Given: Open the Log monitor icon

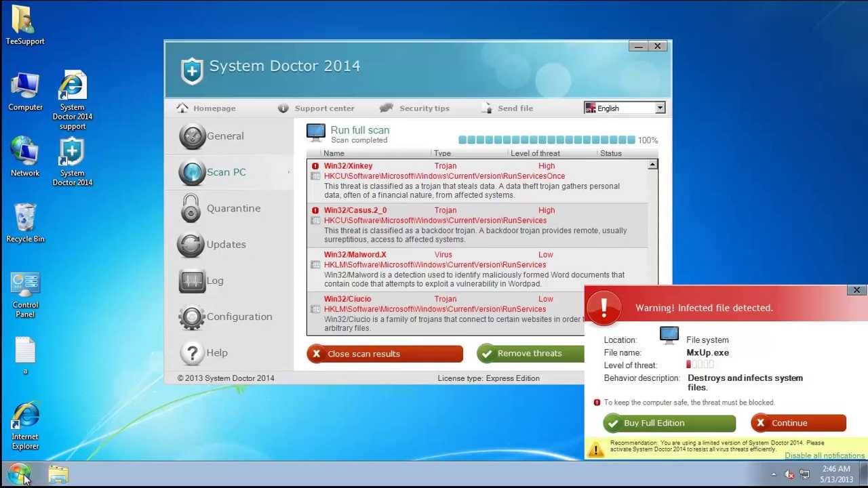Looking at the screenshot, I should 193,281.
